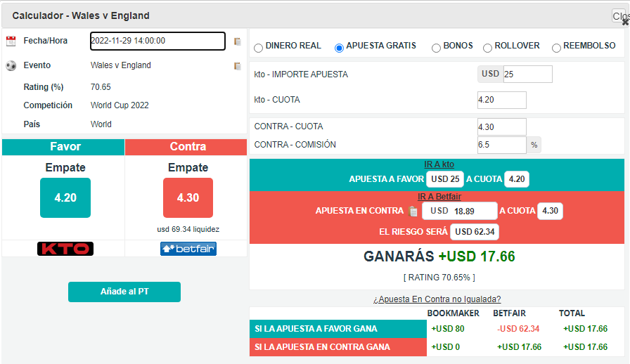This screenshot has height=364, width=630.
Task: Click the soccer ball icon beside Evento
Action: pyautogui.click(x=11, y=65)
